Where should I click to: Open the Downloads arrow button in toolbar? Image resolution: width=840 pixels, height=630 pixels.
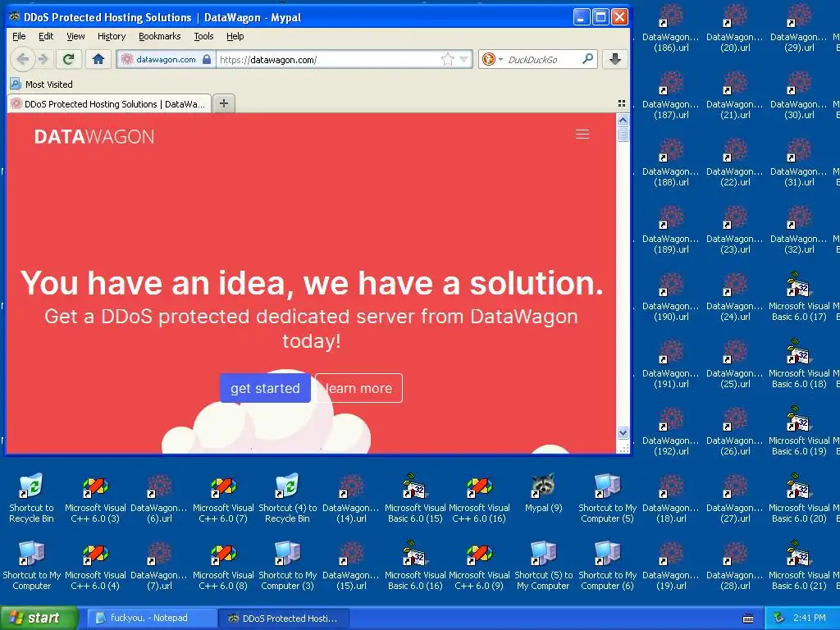(x=615, y=59)
